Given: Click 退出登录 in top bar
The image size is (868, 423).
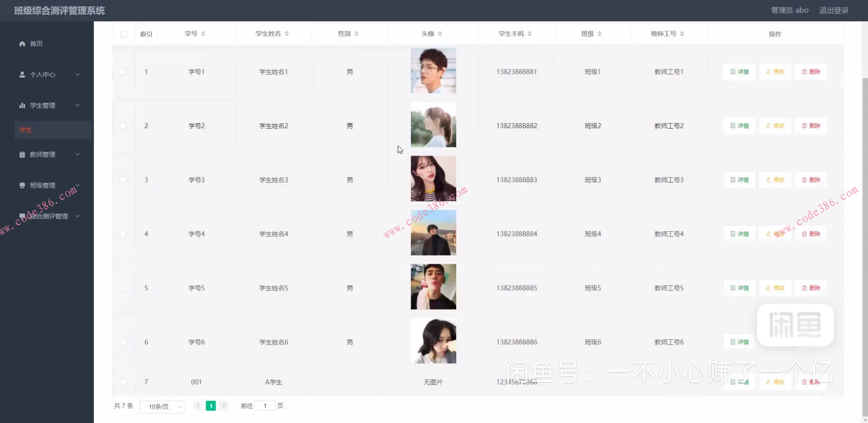Looking at the screenshot, I should (x=834, y=10).
